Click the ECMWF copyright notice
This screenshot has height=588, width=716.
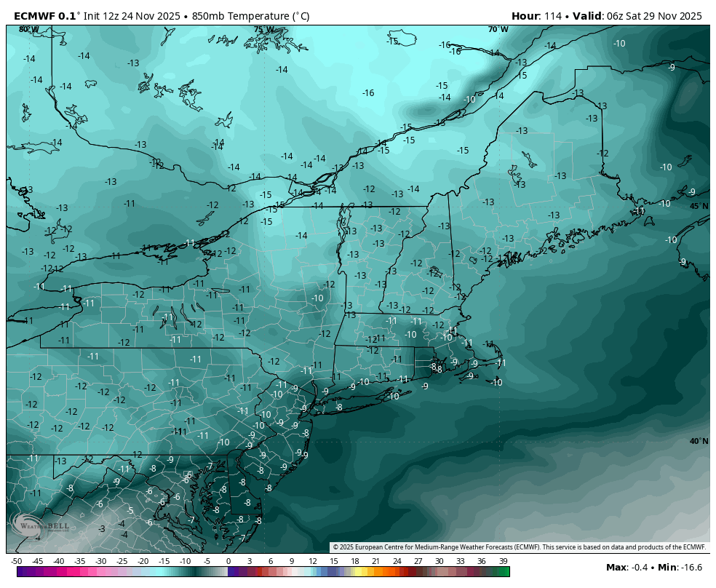[519, 547]
